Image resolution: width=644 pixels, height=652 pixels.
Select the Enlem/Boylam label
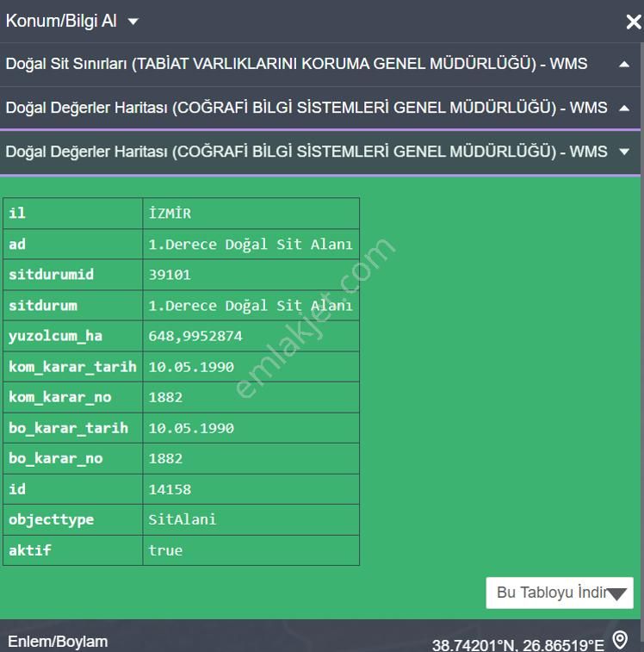(58, 642)
